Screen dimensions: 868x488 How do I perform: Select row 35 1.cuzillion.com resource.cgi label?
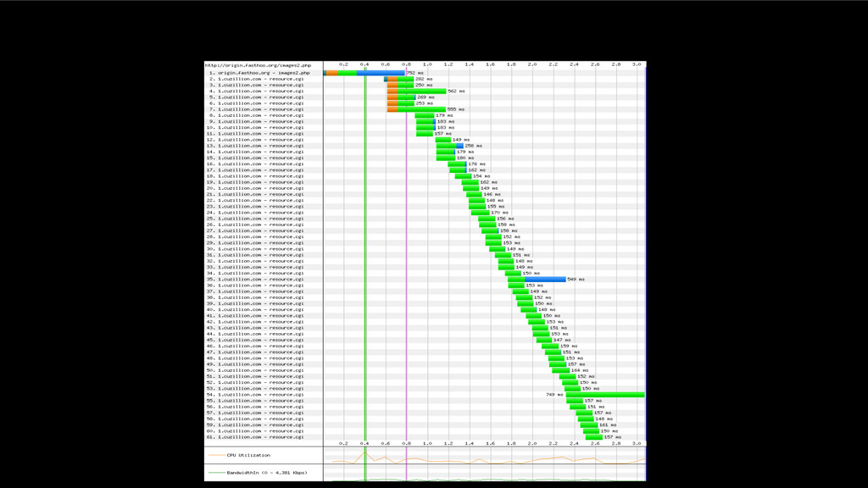[x=256, y=280]
